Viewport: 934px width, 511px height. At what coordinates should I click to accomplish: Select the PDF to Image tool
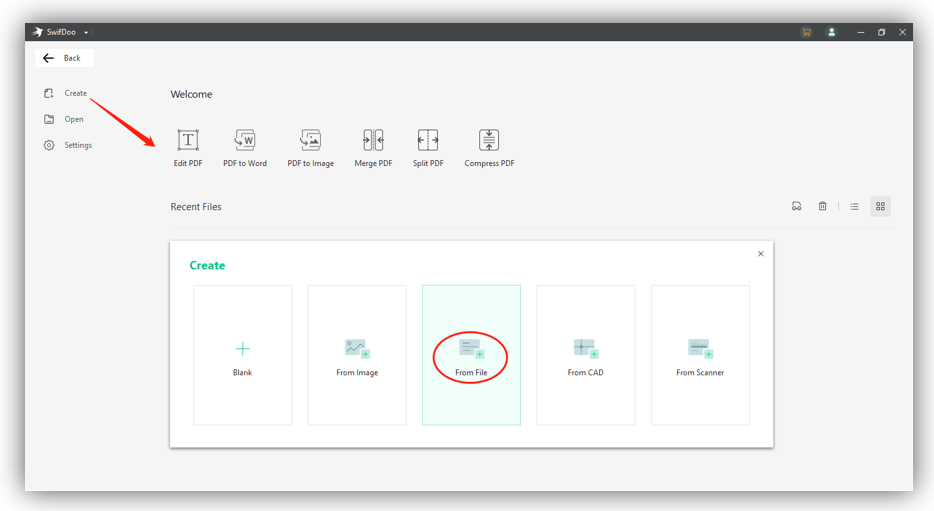(x=311, y=141)
